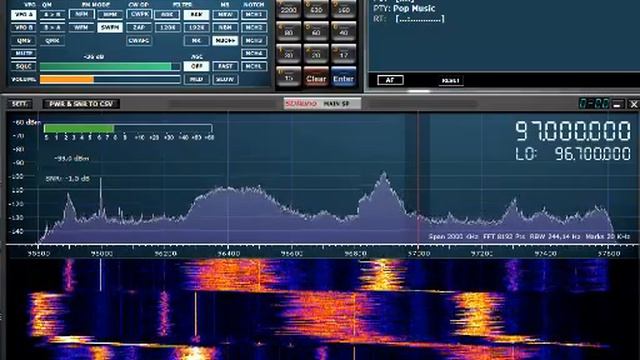Adjust the green squelch level bar
Image resolution: width=640 pixels, height=360 pixels.
coord(110,67)
